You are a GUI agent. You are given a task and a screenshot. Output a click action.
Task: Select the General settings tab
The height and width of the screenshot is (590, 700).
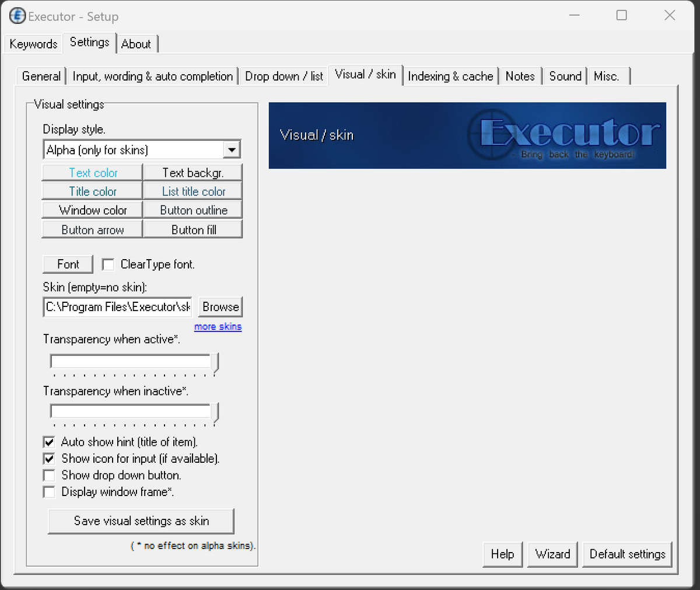coord(41,76)
